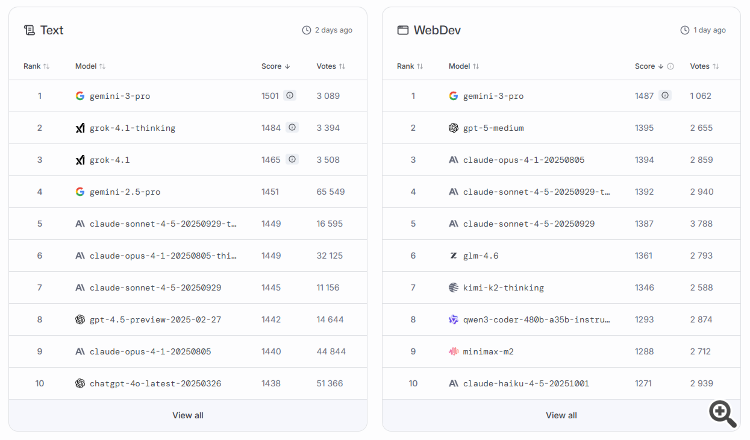
Task: Click the info icon on WebDev Score header
Action: (x=670, y=67)
